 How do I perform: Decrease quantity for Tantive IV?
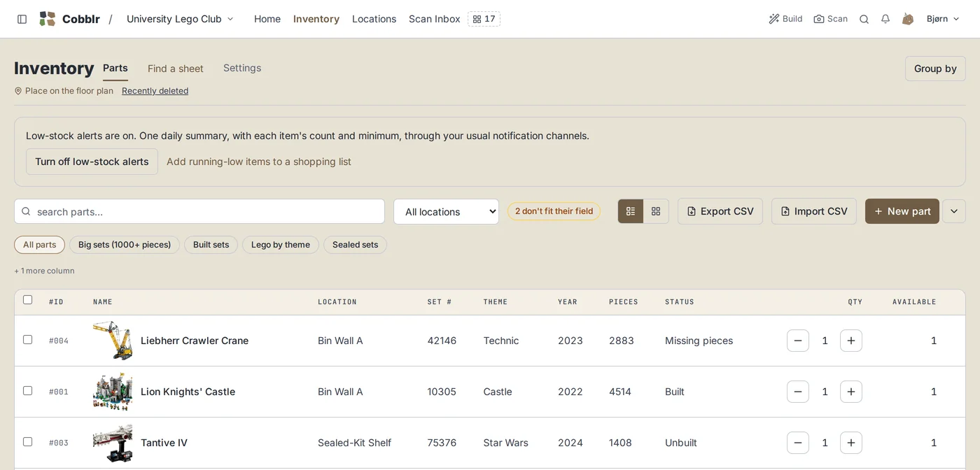tap(798, 443)
